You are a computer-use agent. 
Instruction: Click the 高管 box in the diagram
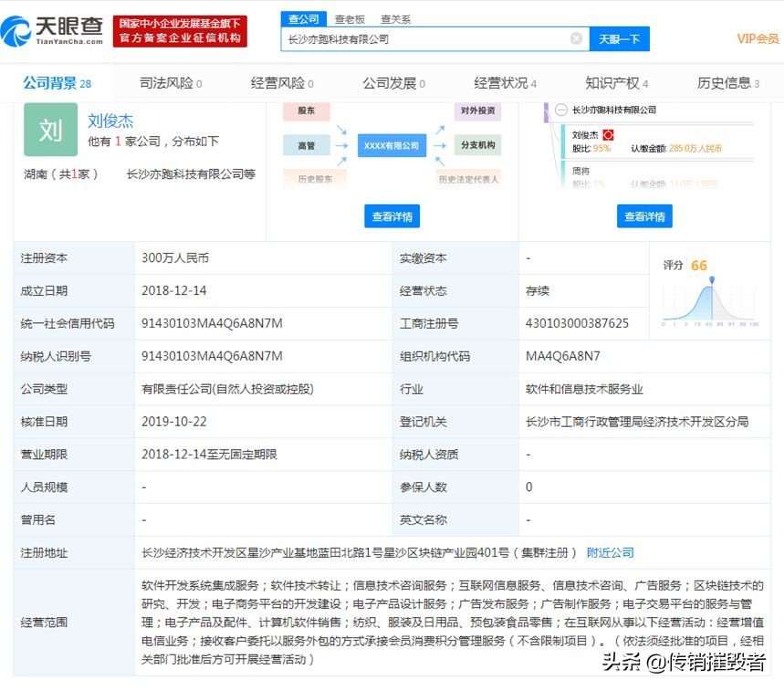pos(307,145)
